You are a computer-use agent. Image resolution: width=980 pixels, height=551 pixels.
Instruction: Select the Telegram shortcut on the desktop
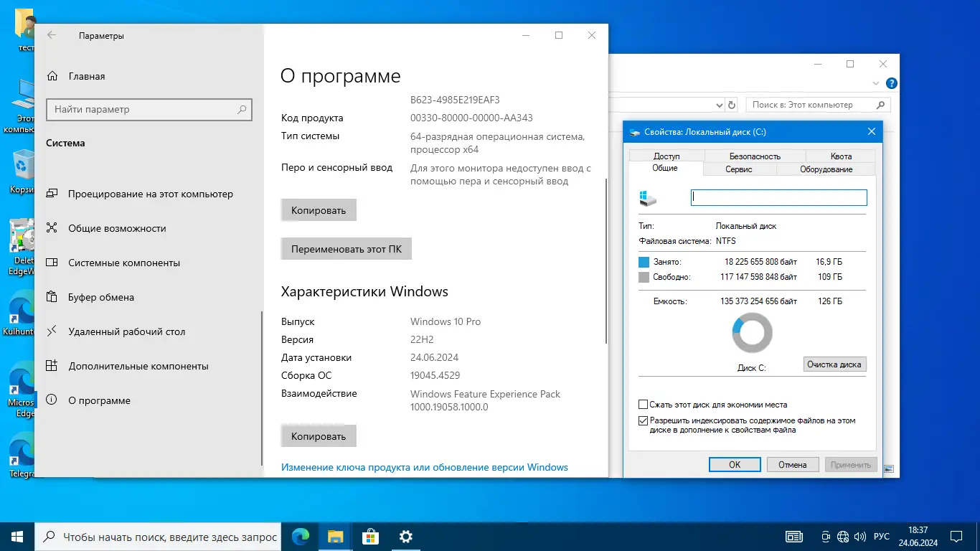tap(23, 456)
